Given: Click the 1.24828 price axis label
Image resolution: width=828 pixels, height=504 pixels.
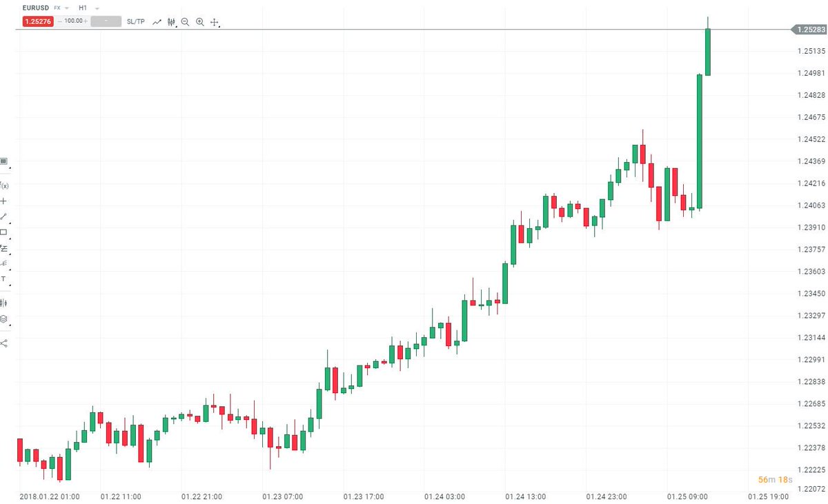Looking at the screenshot, I should coord(812,95).
